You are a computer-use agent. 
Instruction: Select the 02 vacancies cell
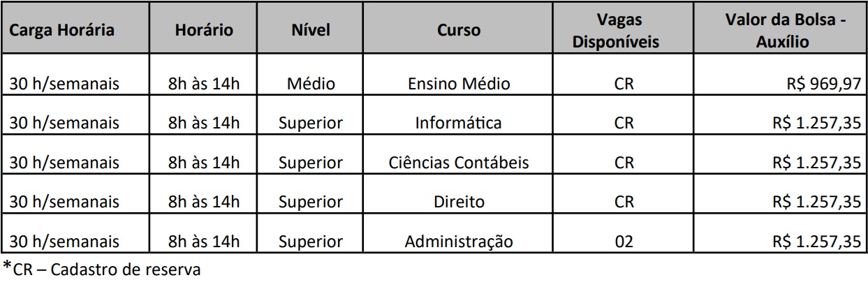pos(624,242)
